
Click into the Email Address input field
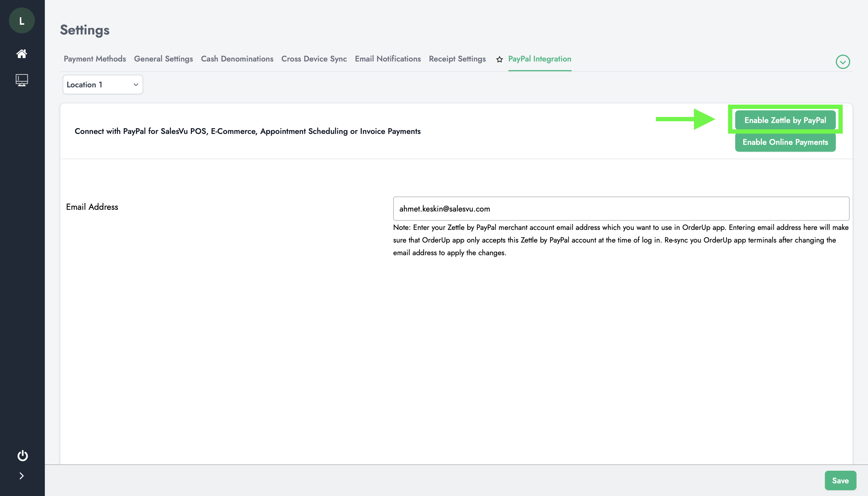pyautogui.click(x=621, y=208)
